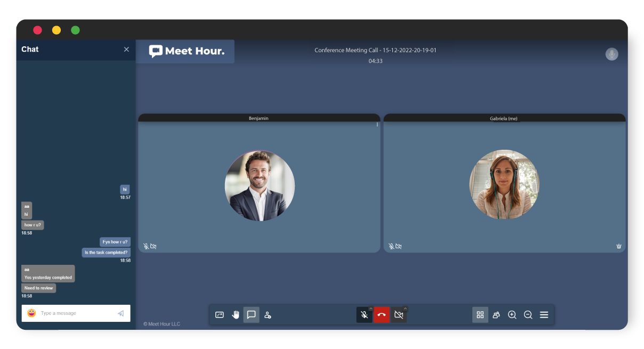Zoom in using the magnifier plus icon
Viewport: 644px width, 349px height.
512,315
